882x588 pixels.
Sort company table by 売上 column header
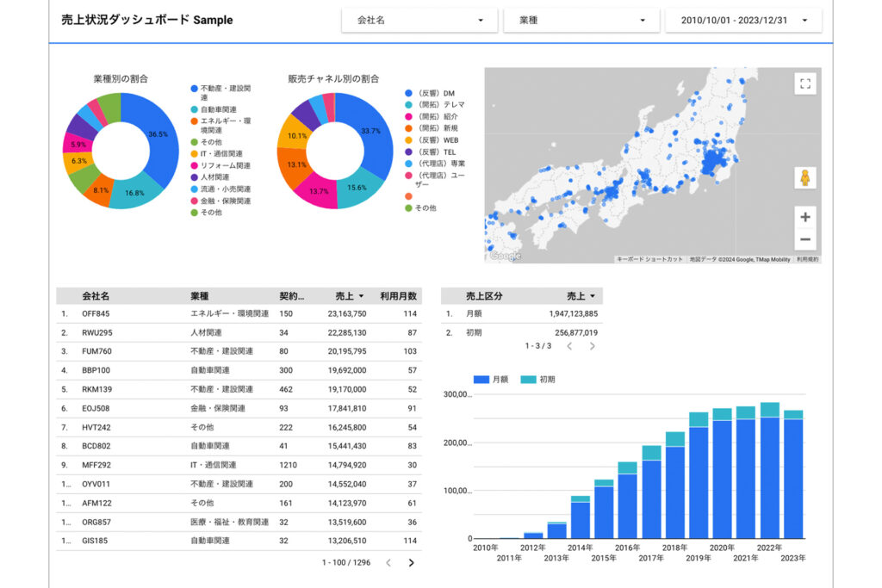(x=349, y=296)
